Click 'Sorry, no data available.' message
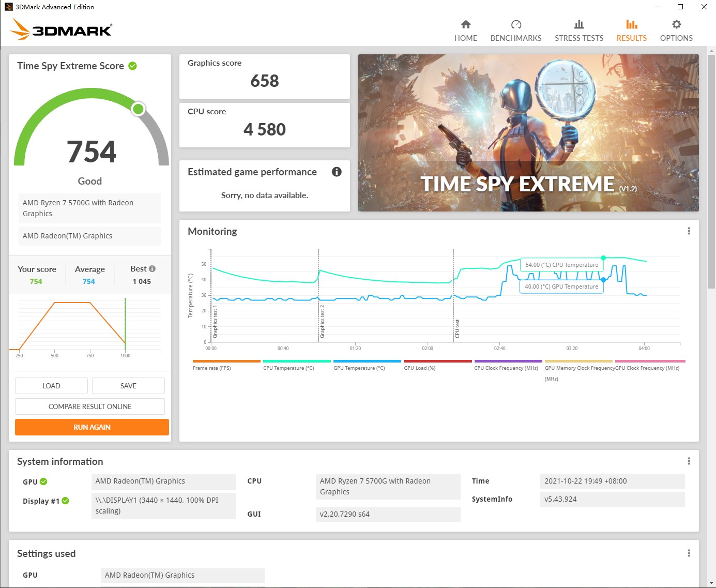The image size is (716, 588). [x=265, y=195]
